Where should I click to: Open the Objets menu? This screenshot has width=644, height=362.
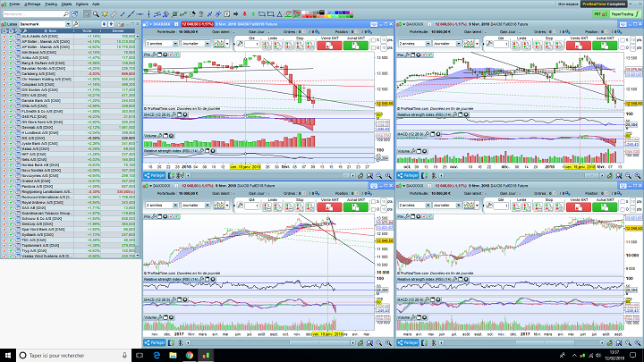click(x=66, y=4)
